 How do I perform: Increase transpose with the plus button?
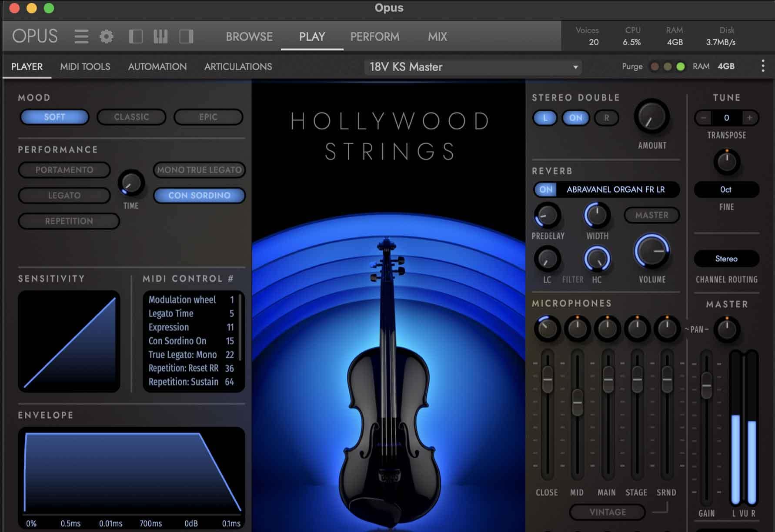[x=749, y=118]
